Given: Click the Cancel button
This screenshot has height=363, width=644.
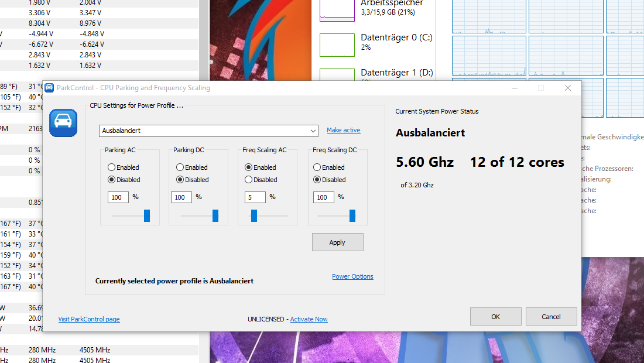Looking at the screenshot, I should (x=551, y=317).
